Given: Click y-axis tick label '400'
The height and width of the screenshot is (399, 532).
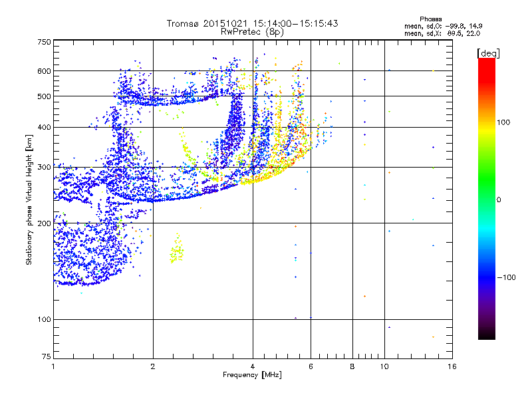Looking at the screenshot, I should (44, 127).
